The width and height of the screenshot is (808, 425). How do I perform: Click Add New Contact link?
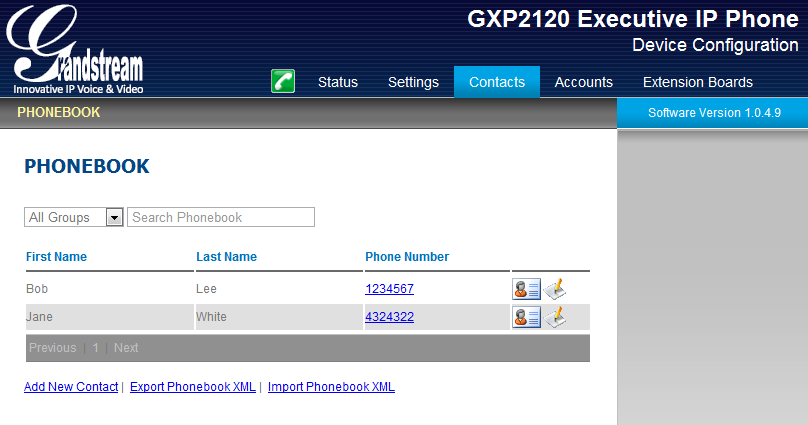71,387
